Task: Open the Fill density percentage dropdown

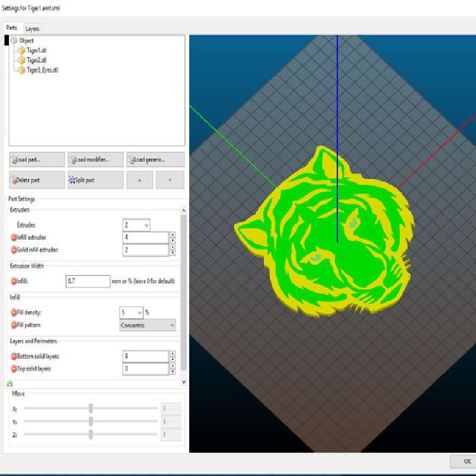Action: (131, 312)
